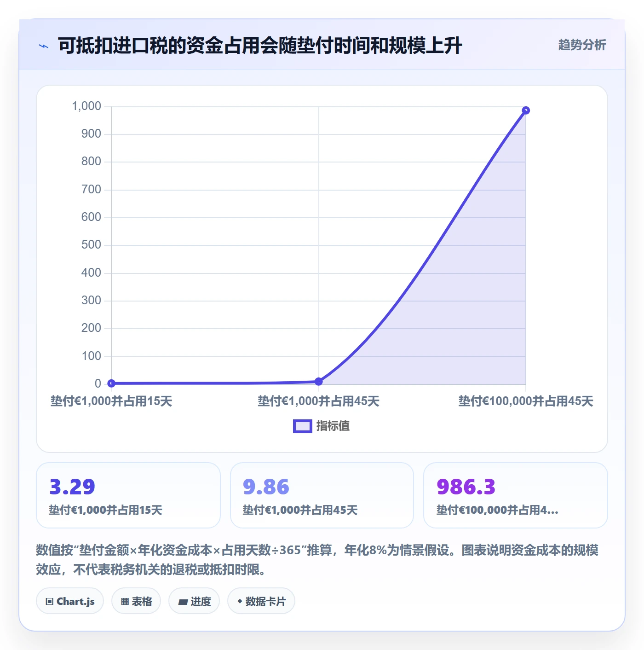
Task: Click the 趋势分析 label in the header
Action: pyautogui.click(x=582, y=45)
